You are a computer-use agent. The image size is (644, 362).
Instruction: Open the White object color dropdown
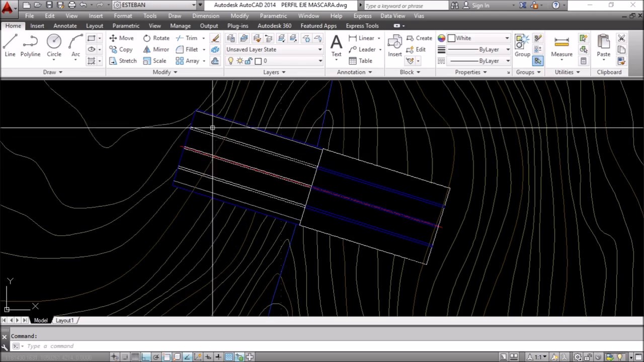tap(479, 38)
